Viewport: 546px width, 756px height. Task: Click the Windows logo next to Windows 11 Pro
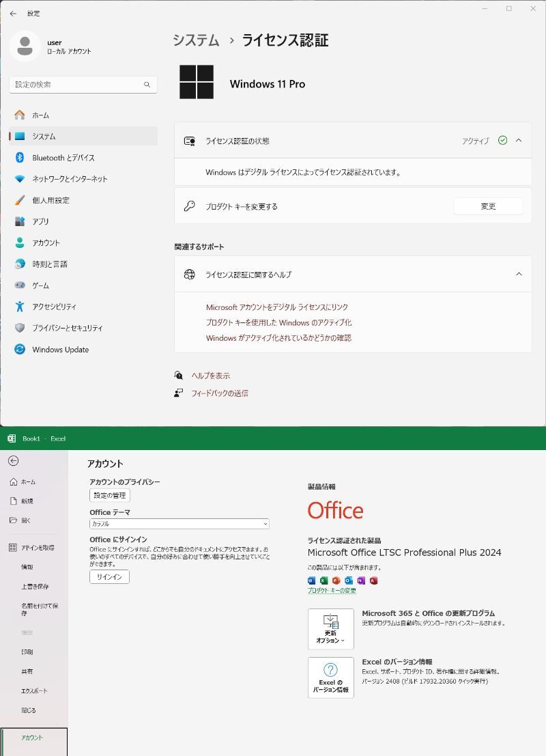coord(197,82)
